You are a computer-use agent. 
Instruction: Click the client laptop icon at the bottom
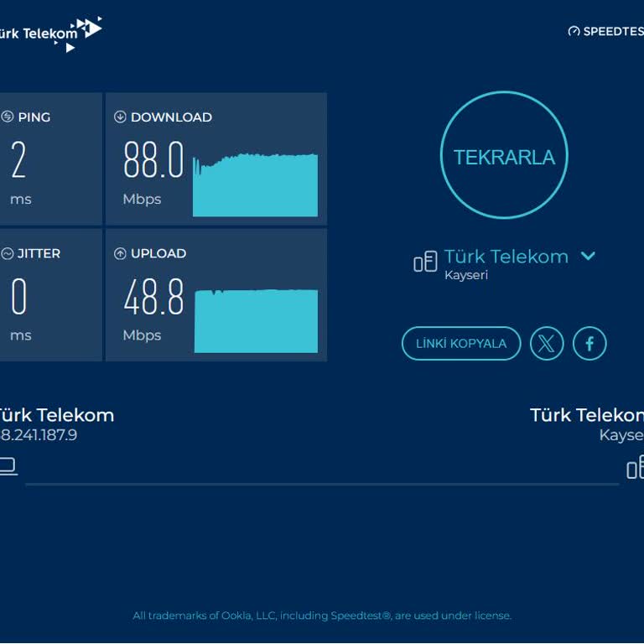[8, 466]
